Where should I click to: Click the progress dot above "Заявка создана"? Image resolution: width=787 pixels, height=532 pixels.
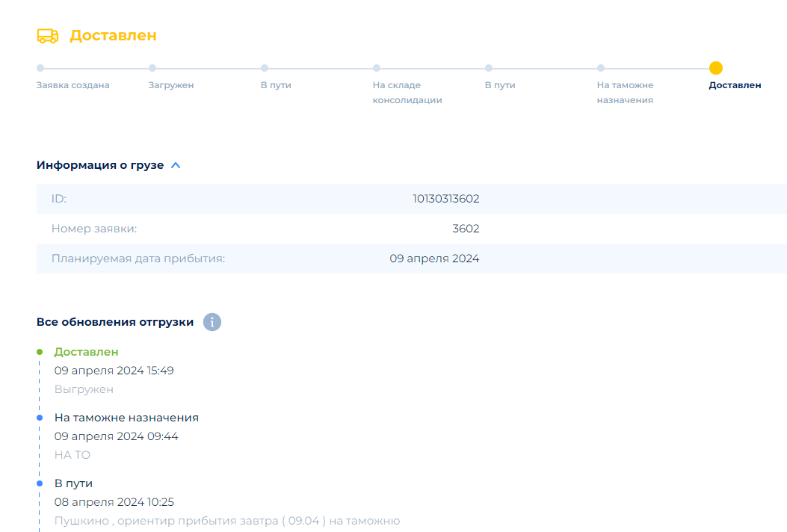[x=40, y=68]
